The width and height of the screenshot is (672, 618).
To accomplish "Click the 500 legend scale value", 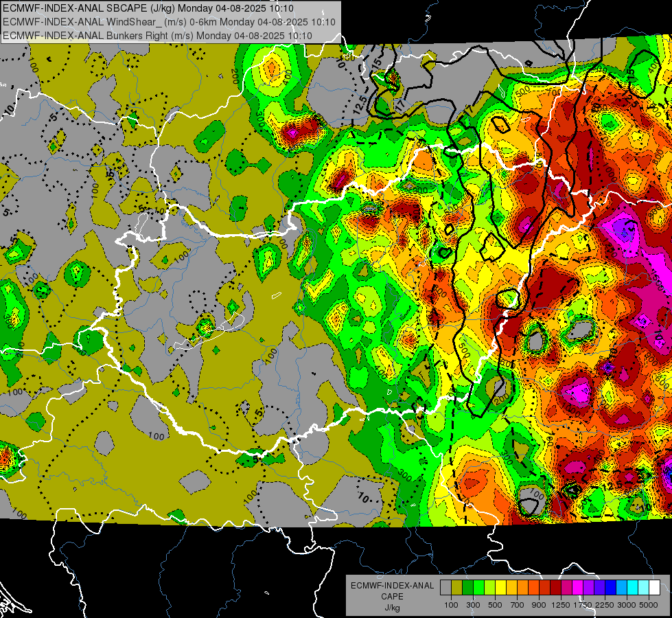I will [x=495, y=605].
